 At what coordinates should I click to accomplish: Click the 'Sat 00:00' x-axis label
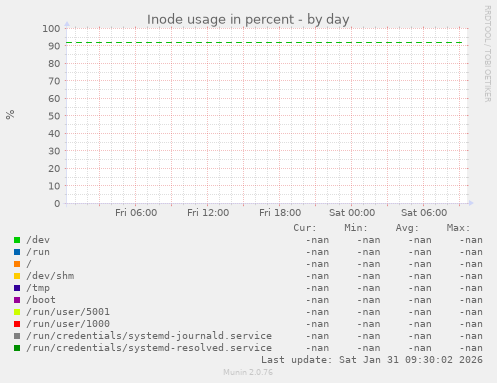(x=352, y=213)
